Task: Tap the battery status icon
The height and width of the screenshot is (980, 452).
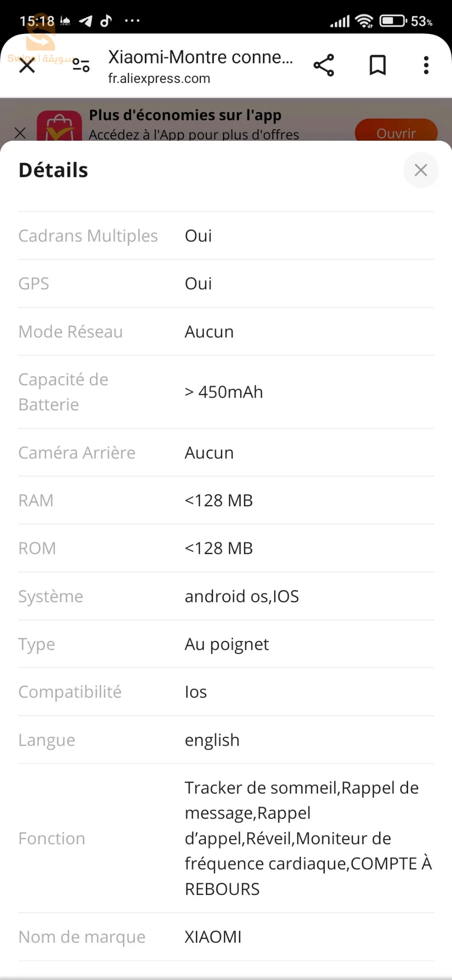Action: 393,21
